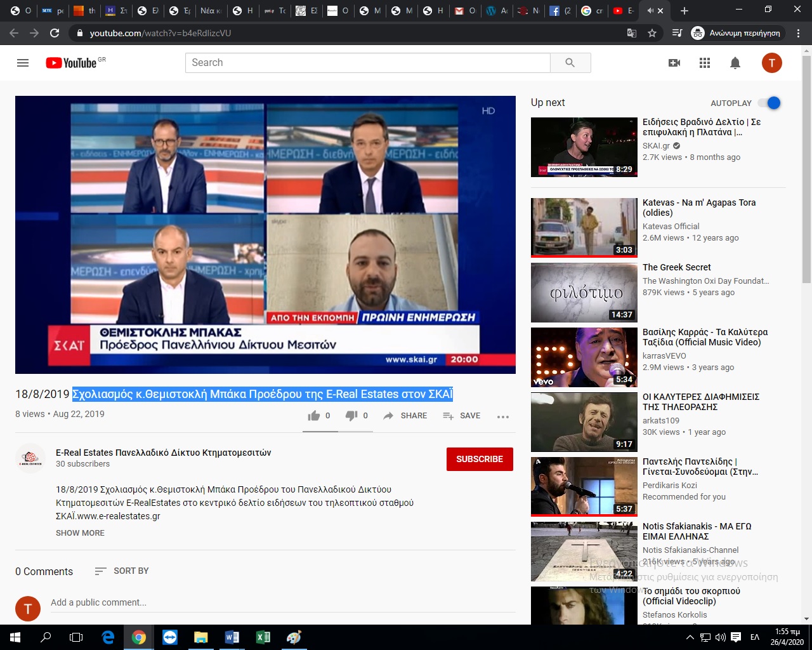Show hidden tray icons chevron
Image resolution: width=812 pixels, height=650 pixels.
coord(690,637)
